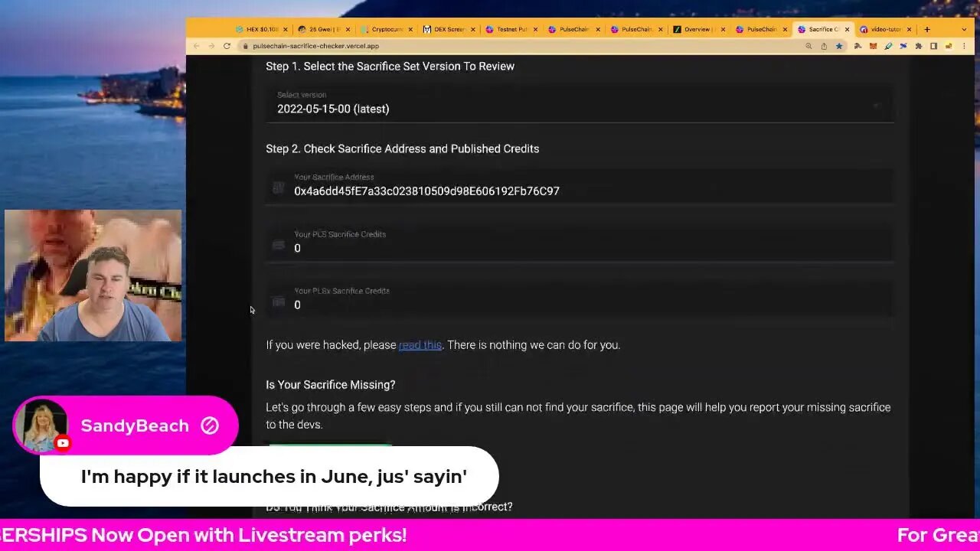Click the streamer webcam overlay
Viewport: 980px width, 551px height.
tap(93, 275)
